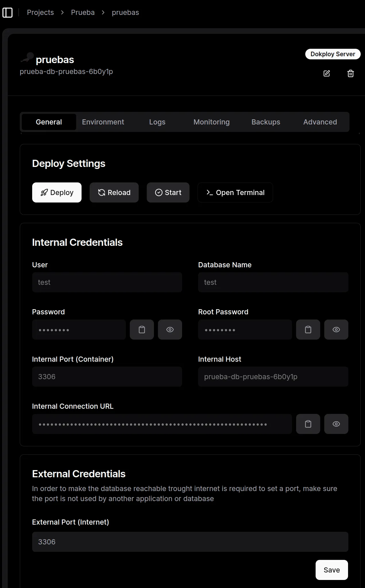Copy the Password to clipboard
The width and height of the screenshot is (365, 588).
(142, 330)
